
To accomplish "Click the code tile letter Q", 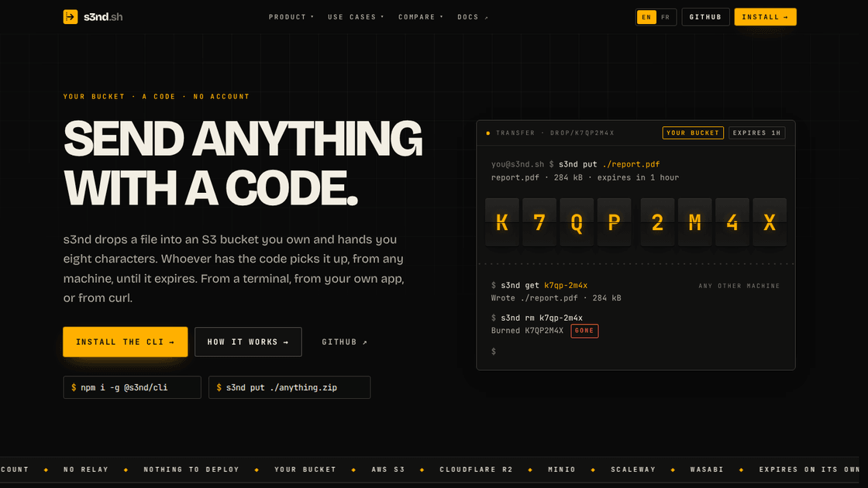I will tap(577, 222).
